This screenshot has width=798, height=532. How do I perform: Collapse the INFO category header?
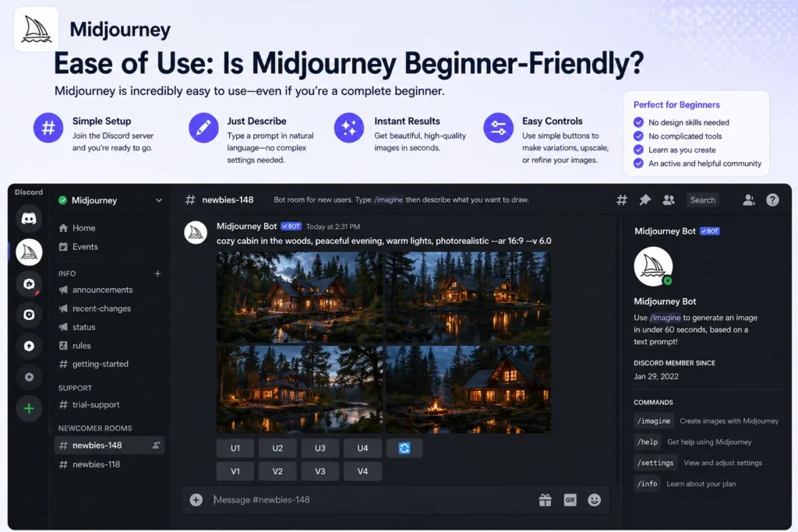tap(67, 273)
